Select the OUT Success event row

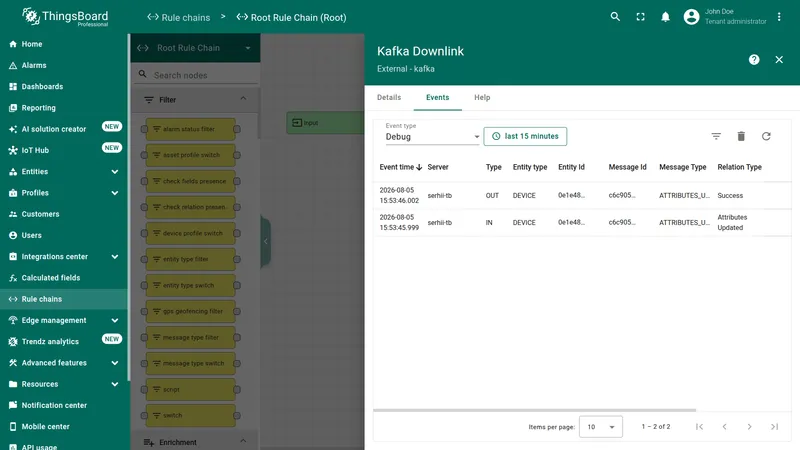[582, 195]
